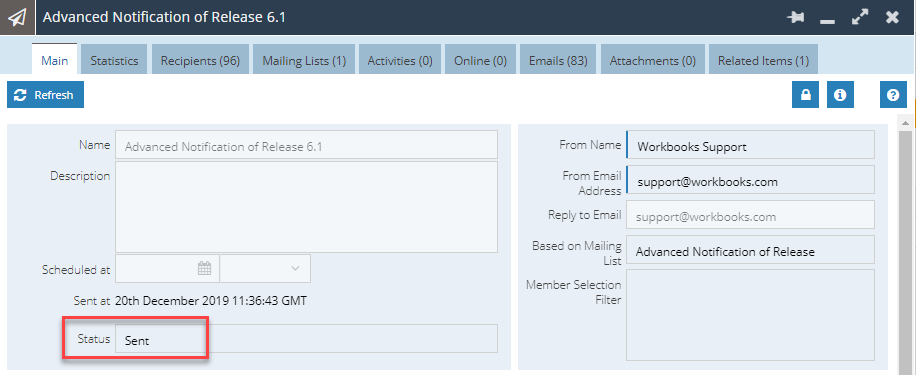Click the From Name field
Screen dimensions: 916x375
750,144
